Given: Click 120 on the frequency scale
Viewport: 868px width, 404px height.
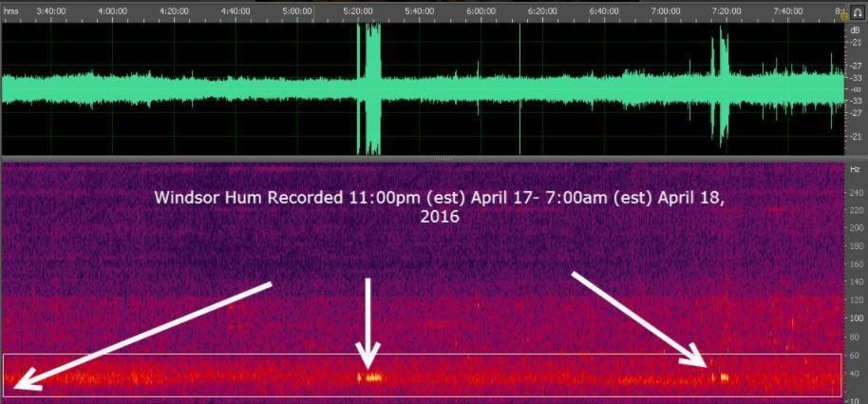Looking at the screenshot, I should (856, 299).
